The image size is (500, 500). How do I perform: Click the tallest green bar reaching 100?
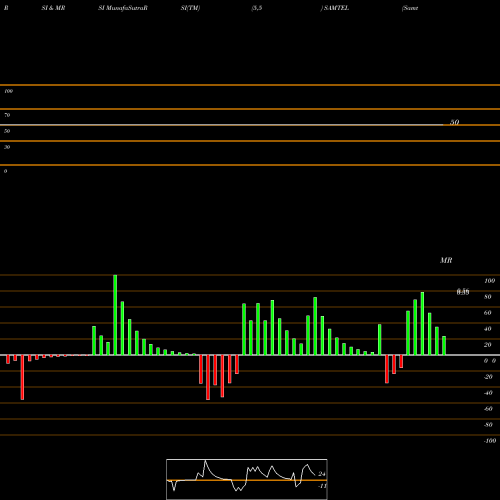[x=115, y=315]
